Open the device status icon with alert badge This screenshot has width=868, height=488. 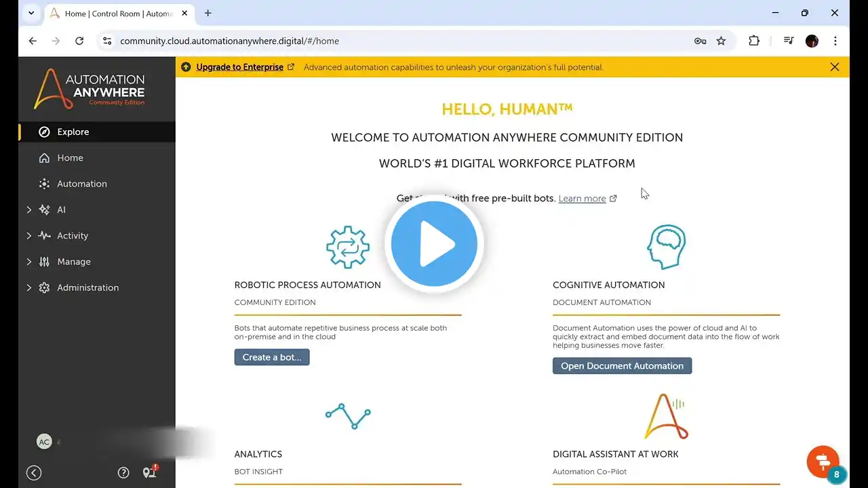click(x=150, y=472)
